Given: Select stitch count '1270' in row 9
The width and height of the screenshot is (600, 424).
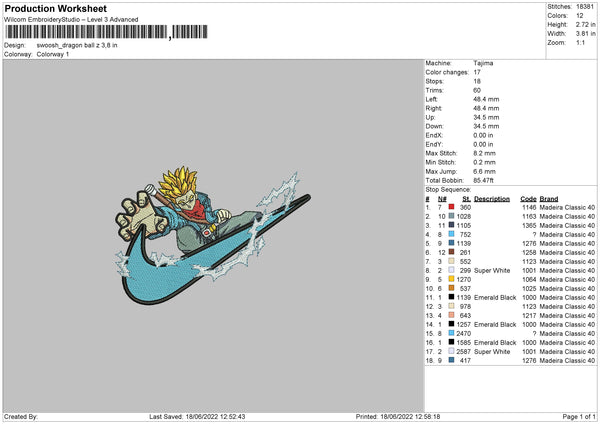Looking at the screenshot, I should [463, 279].
